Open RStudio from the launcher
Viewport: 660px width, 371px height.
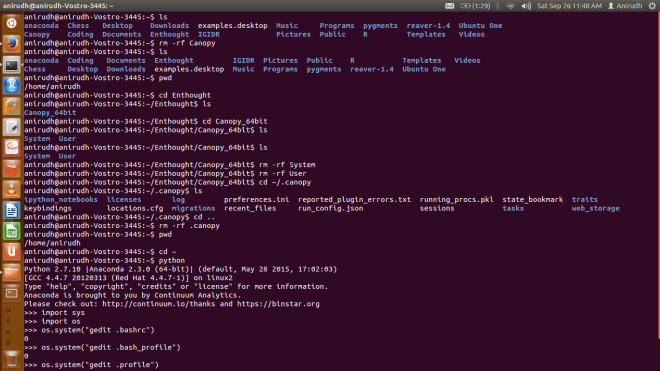point(11,85)
